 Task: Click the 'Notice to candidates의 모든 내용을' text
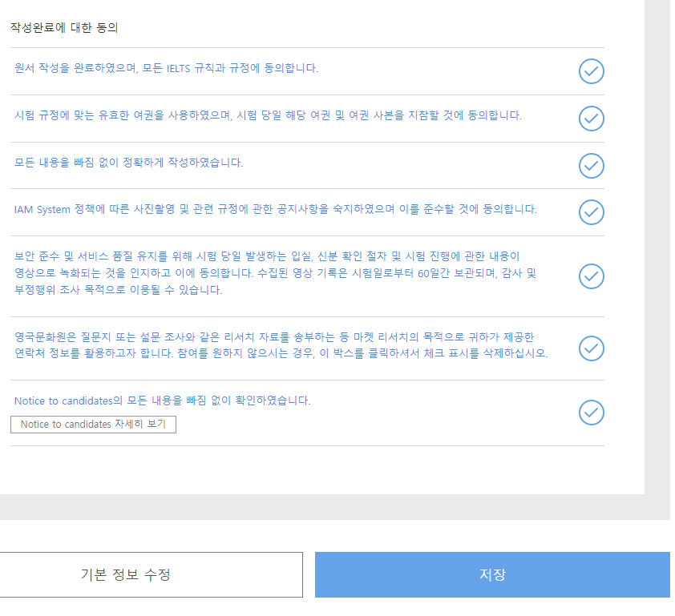(162, 401)
